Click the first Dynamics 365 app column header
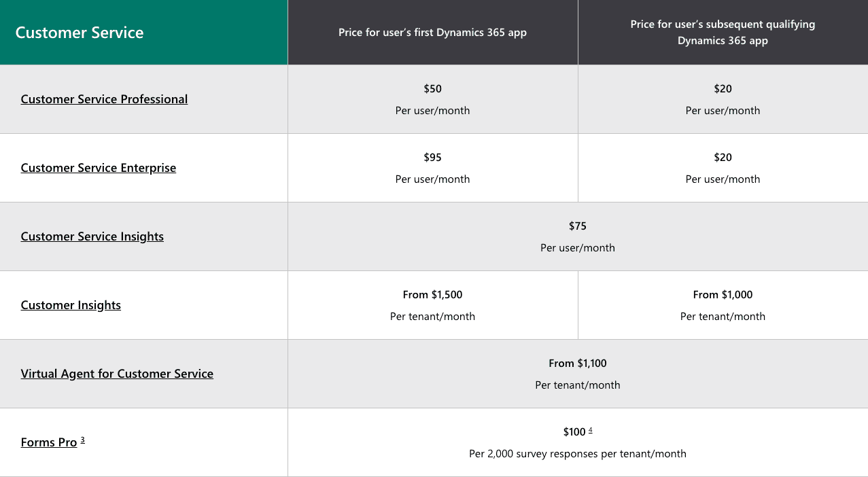 pyautogui.click(x=433, y=33)
